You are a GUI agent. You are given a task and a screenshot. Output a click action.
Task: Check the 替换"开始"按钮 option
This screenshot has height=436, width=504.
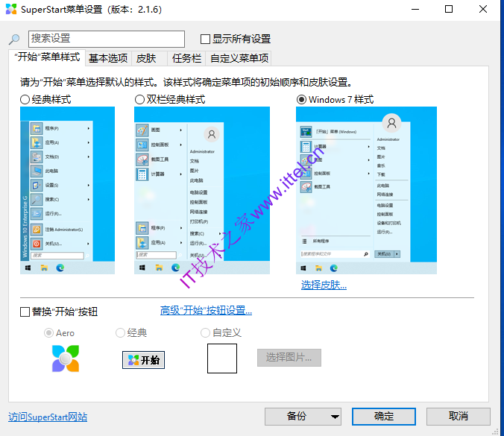[x=25, y=312]
